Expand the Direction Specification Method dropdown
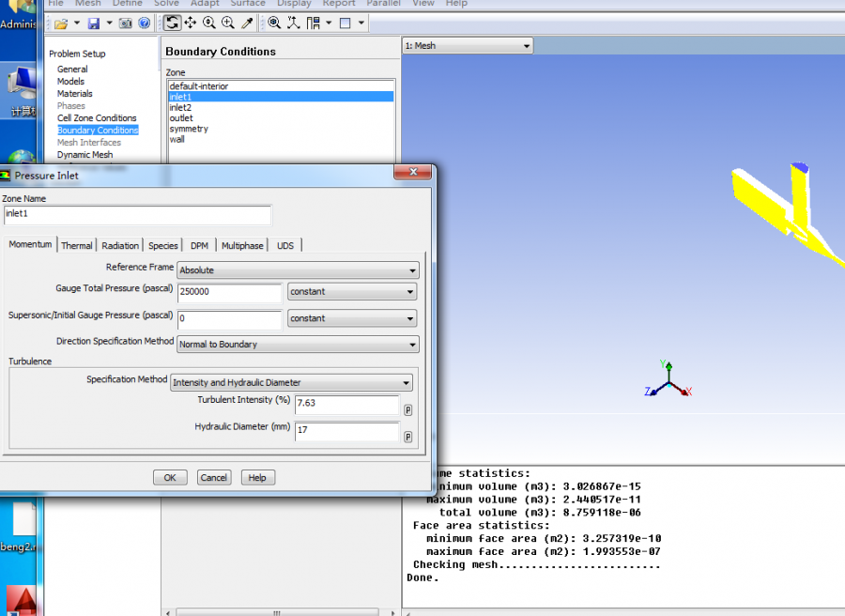This screenshot has height=616, width=845. (298, 345)
